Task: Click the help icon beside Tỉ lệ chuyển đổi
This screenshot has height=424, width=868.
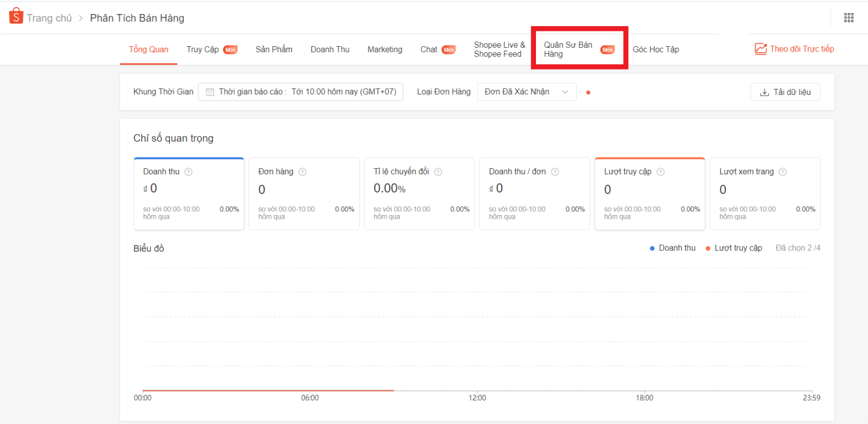Action: tap(438, 172)
